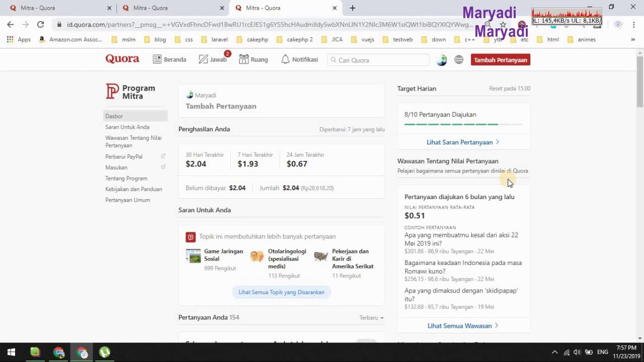The image size is (644, 362).
Task: Click the Tambah Pertanyaan button
Action: pyautogui.click(x=500, y=59)
